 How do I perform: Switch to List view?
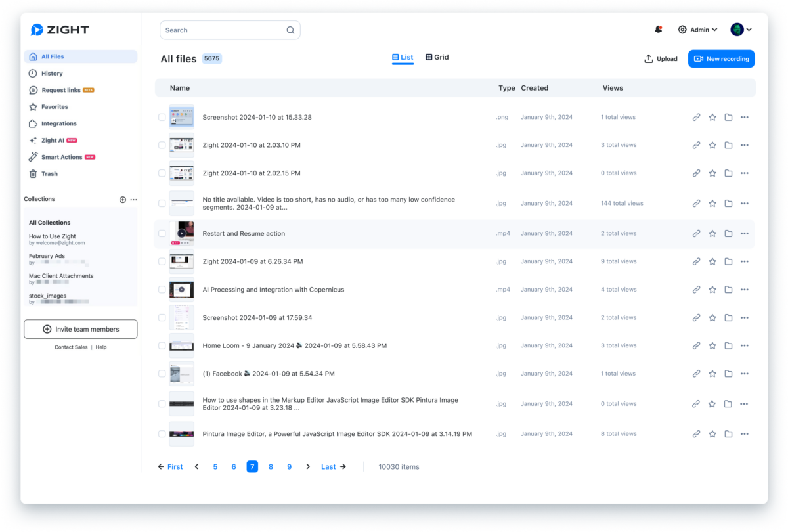(403, 57)
